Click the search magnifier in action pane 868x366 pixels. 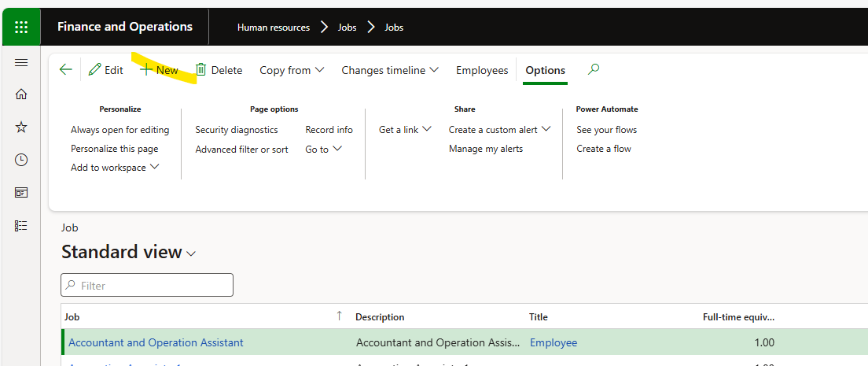[x=594, y=69]
